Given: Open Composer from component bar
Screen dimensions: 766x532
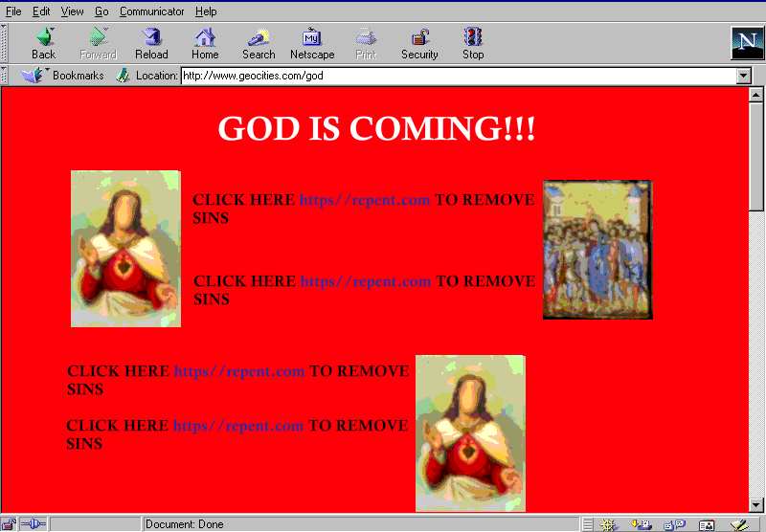Looking at the screenshot, I should point(739,524).
